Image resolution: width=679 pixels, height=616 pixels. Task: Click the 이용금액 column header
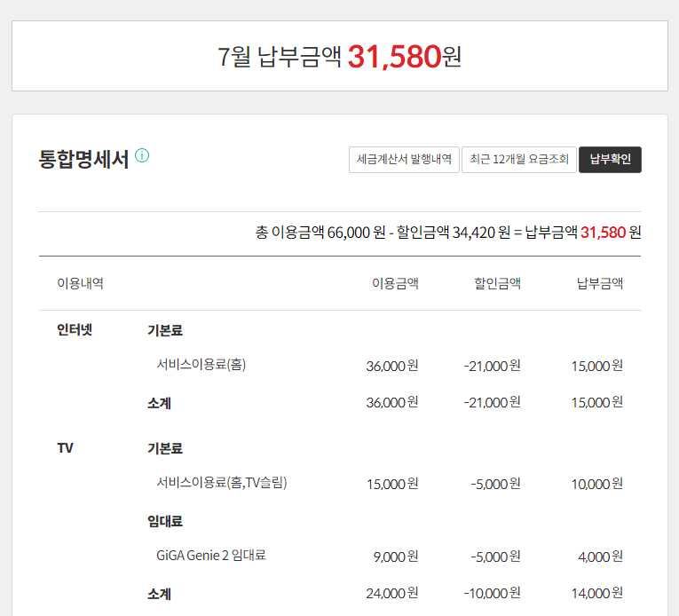coord(395,284)
